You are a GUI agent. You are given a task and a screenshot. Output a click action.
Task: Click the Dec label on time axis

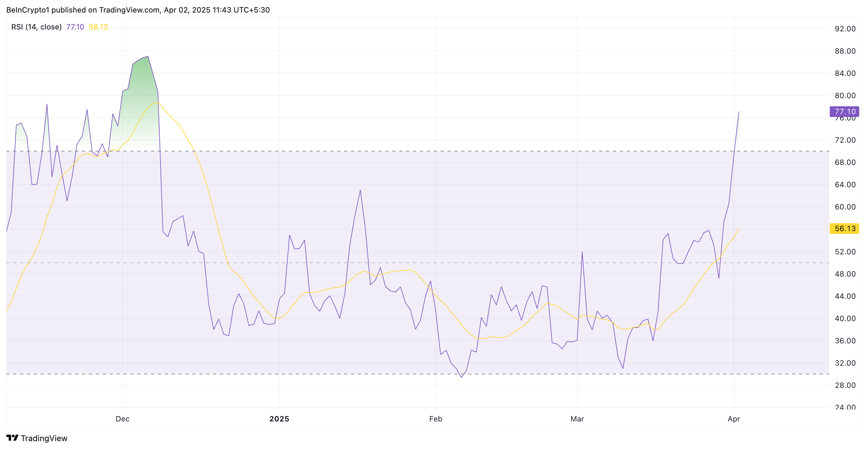[122, 419]
